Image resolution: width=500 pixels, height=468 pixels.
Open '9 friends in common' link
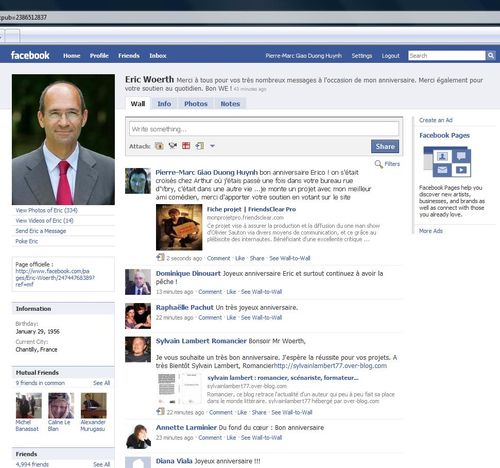(40, 383)
